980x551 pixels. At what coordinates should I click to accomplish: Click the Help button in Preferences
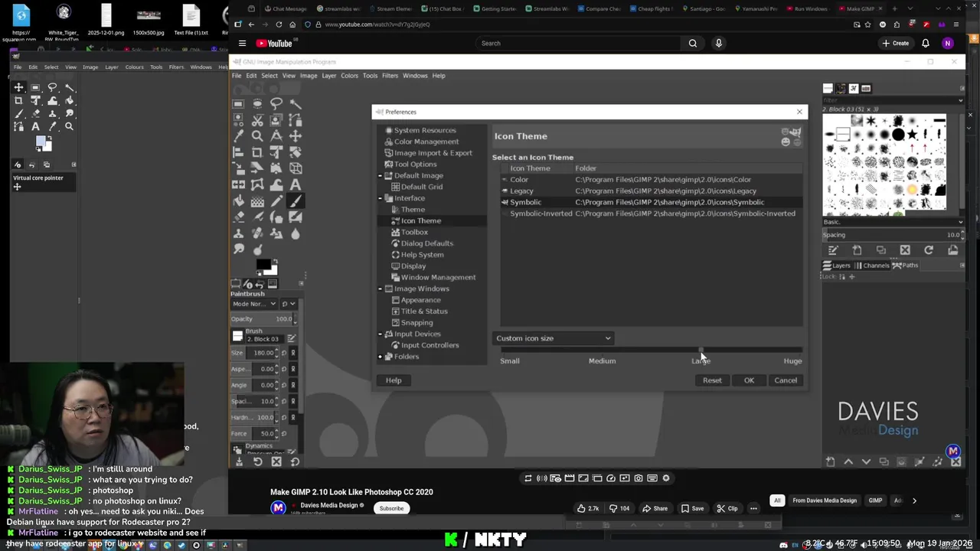tap(394, 380)
